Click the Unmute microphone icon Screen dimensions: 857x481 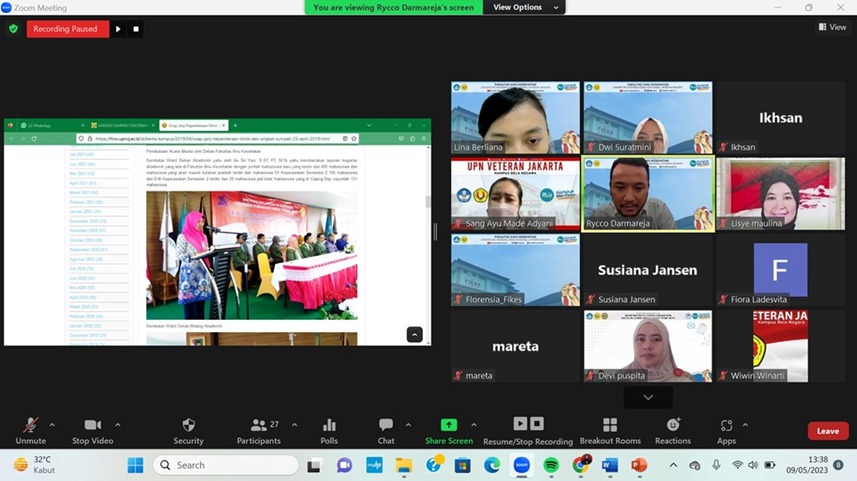coord(30,425)
